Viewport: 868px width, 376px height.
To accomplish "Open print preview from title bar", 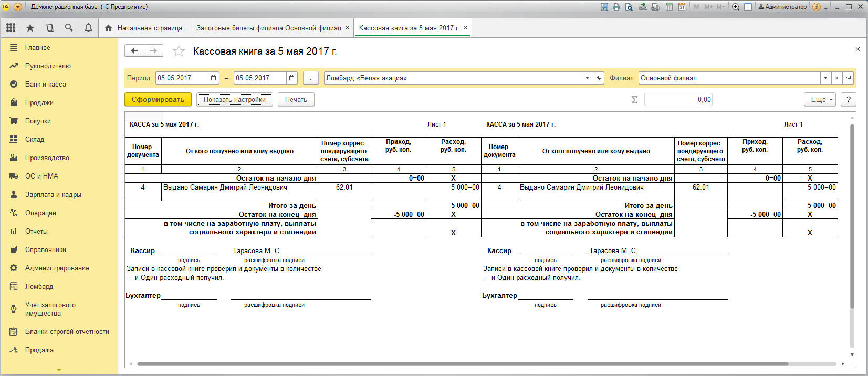I will click(x=629, y=7).
